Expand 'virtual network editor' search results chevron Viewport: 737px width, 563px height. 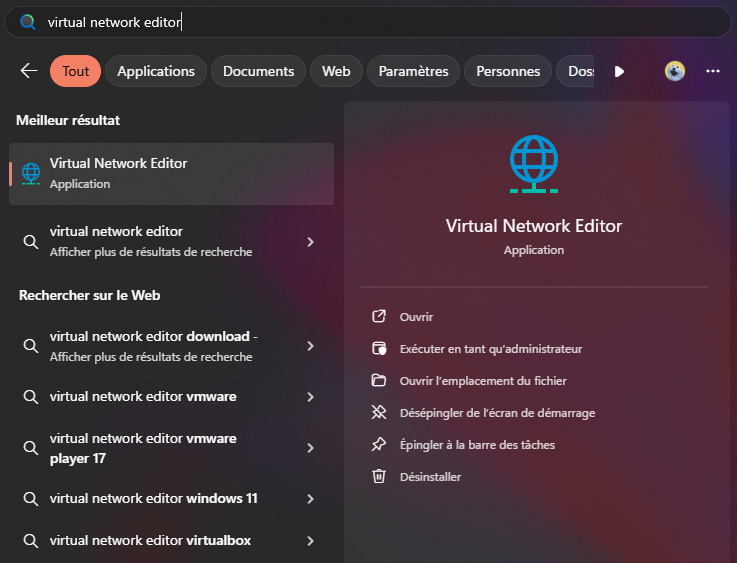point(311,242)
